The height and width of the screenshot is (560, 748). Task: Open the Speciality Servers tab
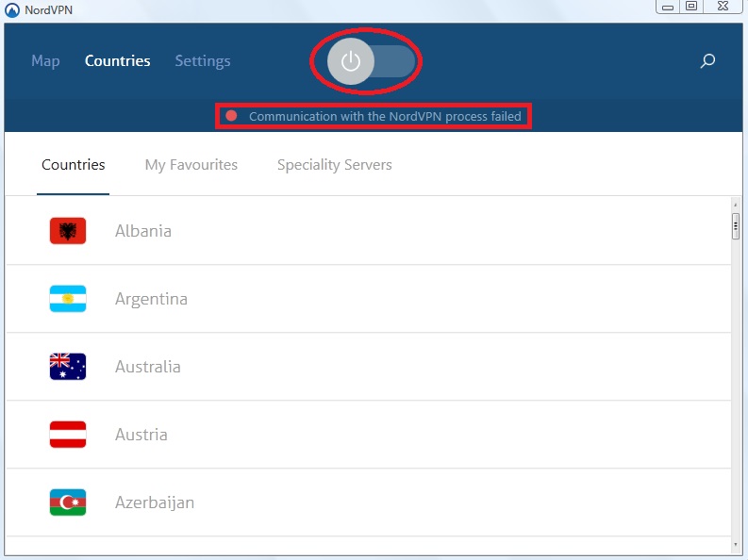[335, 164]
